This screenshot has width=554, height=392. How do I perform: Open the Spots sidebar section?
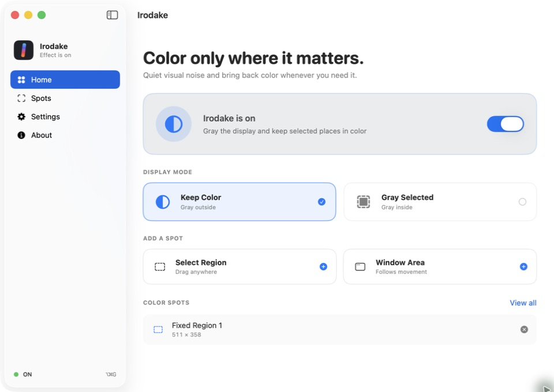65,98
